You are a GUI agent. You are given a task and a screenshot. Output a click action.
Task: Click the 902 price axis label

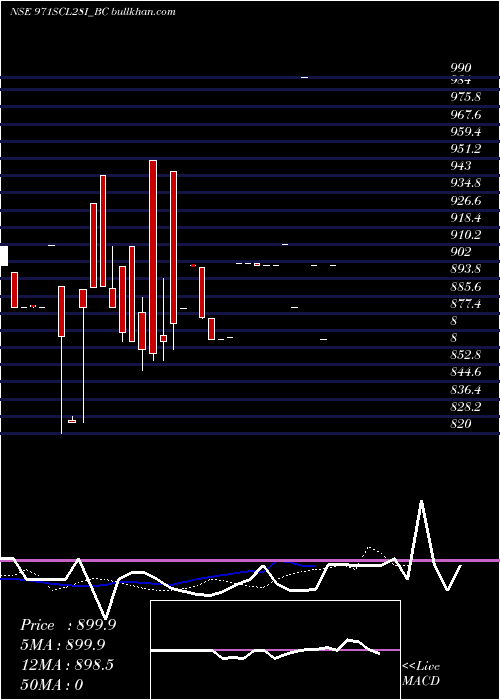coord(461,252)
